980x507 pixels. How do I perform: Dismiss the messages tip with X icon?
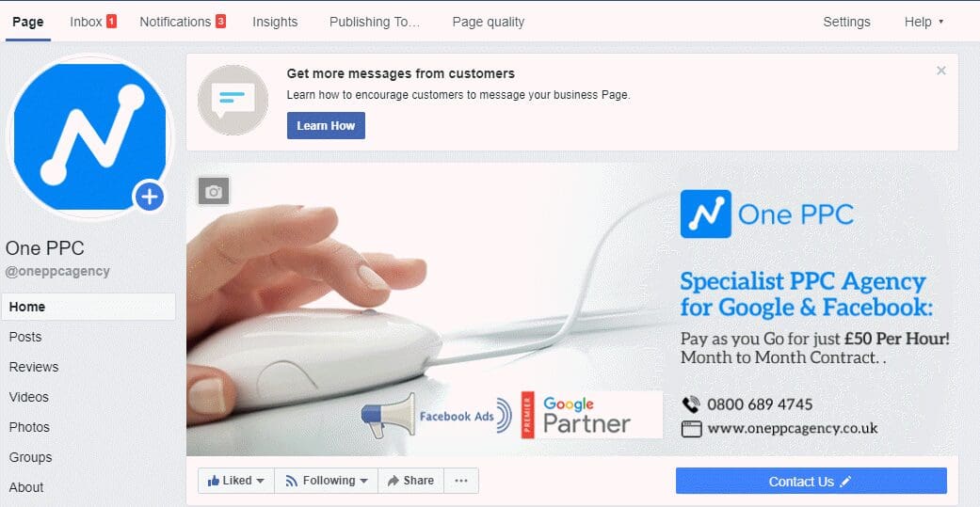coord(941,71)
